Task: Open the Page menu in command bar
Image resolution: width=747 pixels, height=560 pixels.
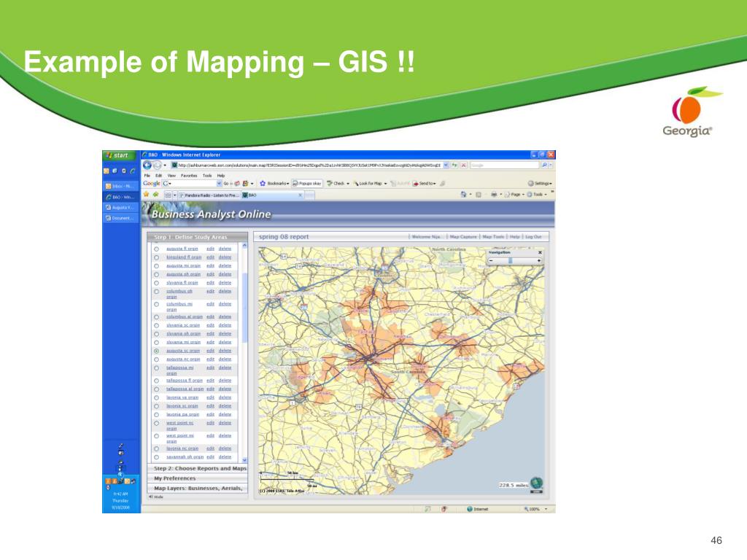Action: (514, 194)
